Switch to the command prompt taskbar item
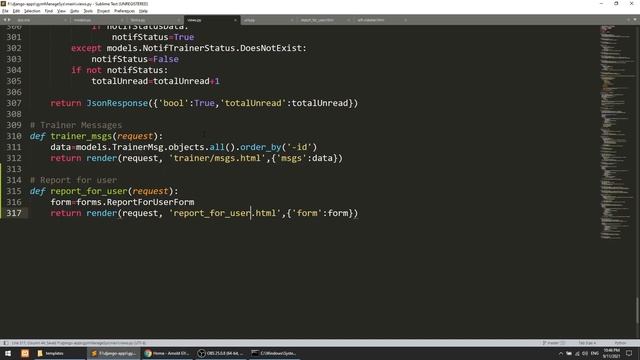 274,353
